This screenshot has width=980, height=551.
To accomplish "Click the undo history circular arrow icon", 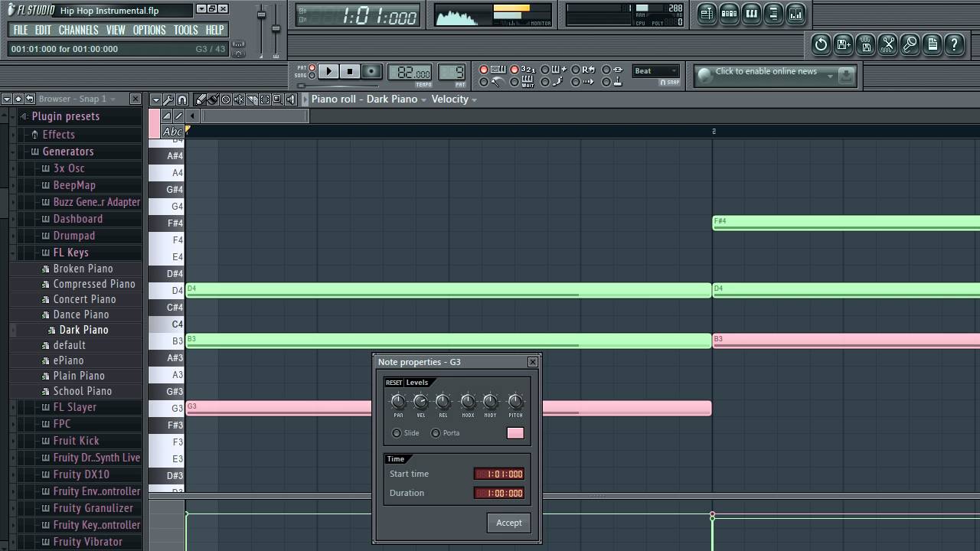I will 821,44.
